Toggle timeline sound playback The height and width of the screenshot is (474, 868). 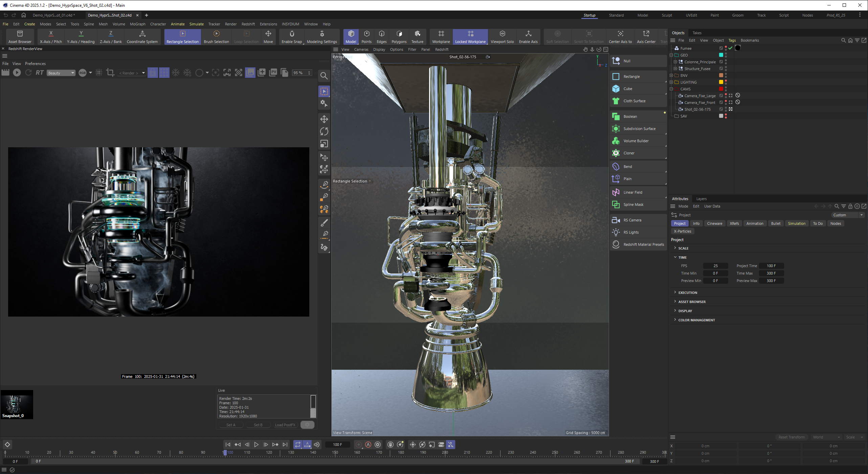pyautogui.click(x=317, y=445)
